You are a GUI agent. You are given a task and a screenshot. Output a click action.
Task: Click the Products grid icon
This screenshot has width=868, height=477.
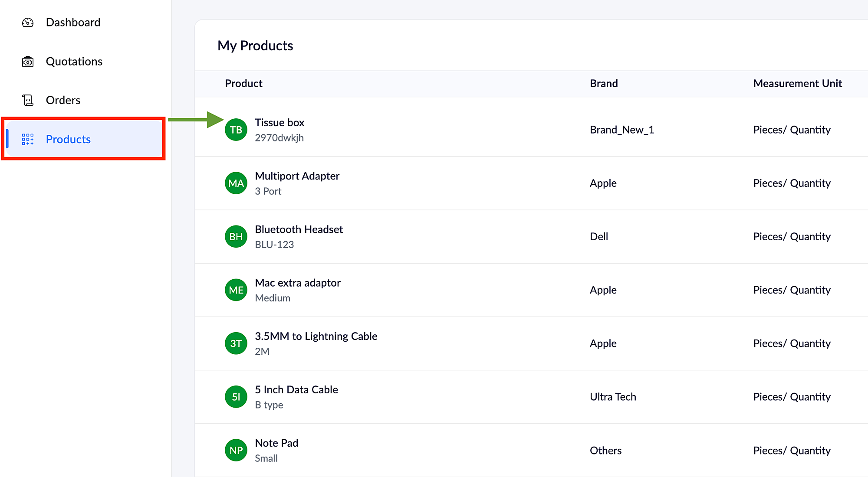click(28, 139)
